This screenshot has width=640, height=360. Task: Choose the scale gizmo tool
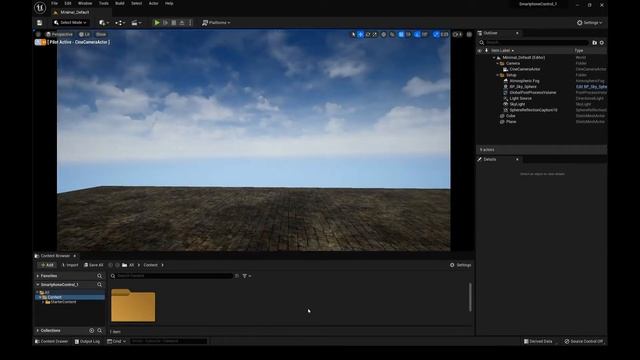[375, 35]
